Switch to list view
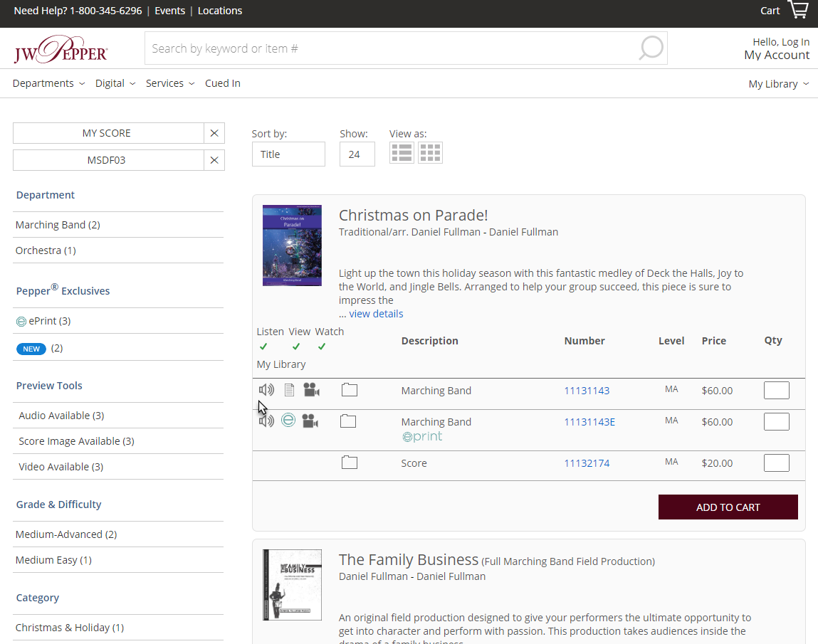The image size is (818, 644). (402, 153)
